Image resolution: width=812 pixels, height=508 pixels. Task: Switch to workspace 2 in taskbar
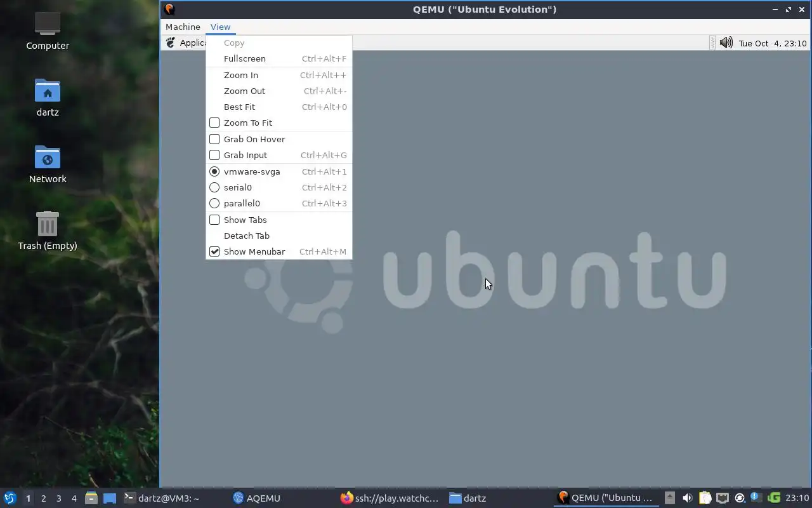coord(43,498)
